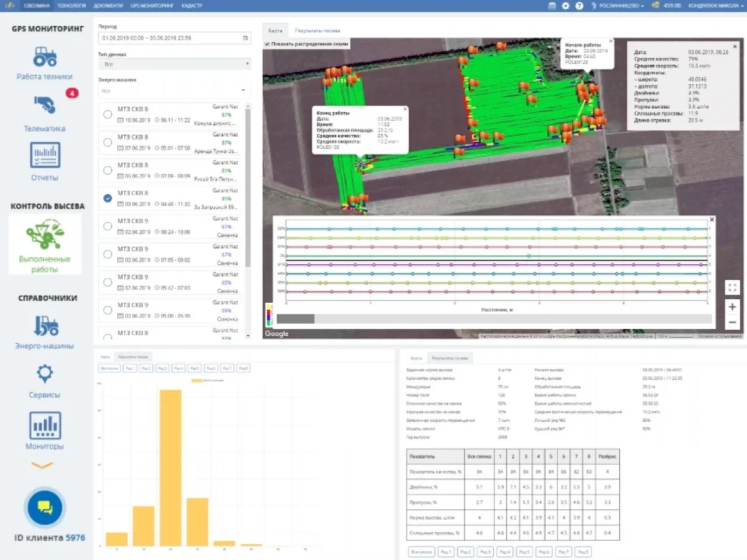Click the Сервисы gear icon
This screenshot has width=747, height=560.
point(45,373)
